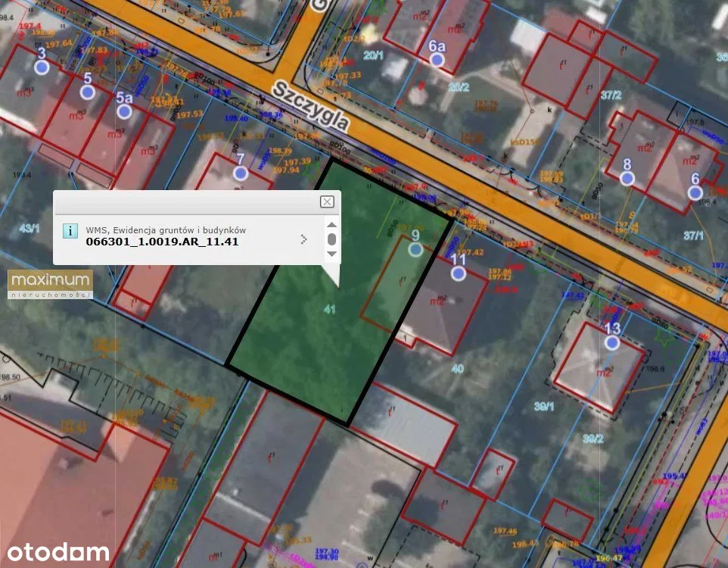The width and height of the screenshot is (728, 568).
Task: Click address marker 6a
Action: [437, 60]
